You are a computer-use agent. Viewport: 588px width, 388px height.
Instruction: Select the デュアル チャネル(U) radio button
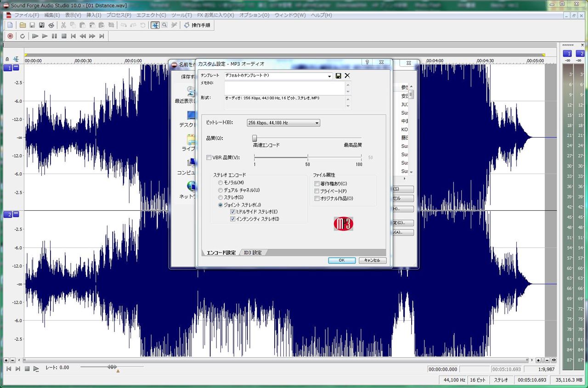(220, 190)
